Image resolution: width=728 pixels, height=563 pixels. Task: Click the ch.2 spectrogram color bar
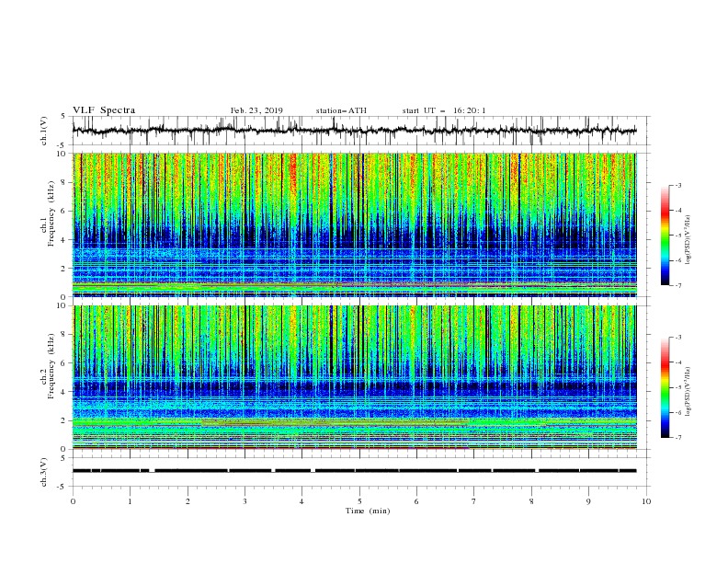(x=665, y=387)
